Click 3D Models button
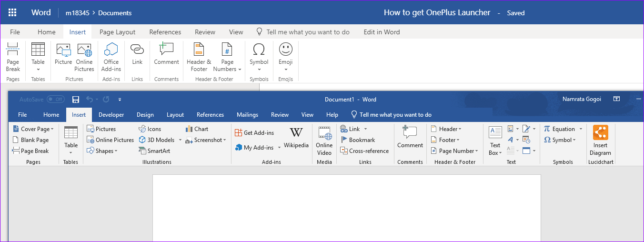The height and width of the screenshot is (242, 644). pyautogui.click(x=157, y=140)
